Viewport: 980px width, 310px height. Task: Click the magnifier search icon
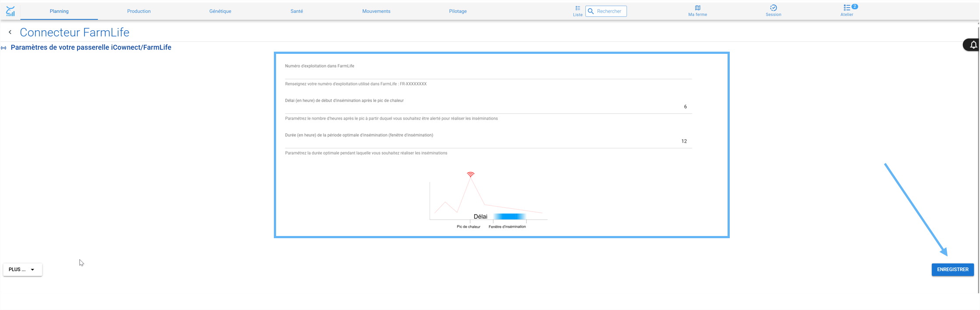[x=591, y=11]
